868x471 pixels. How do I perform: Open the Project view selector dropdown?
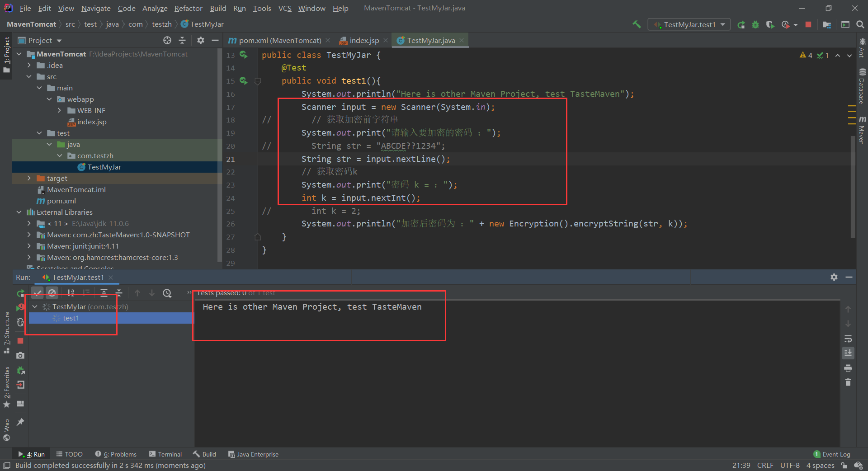[x=40, y=40]
